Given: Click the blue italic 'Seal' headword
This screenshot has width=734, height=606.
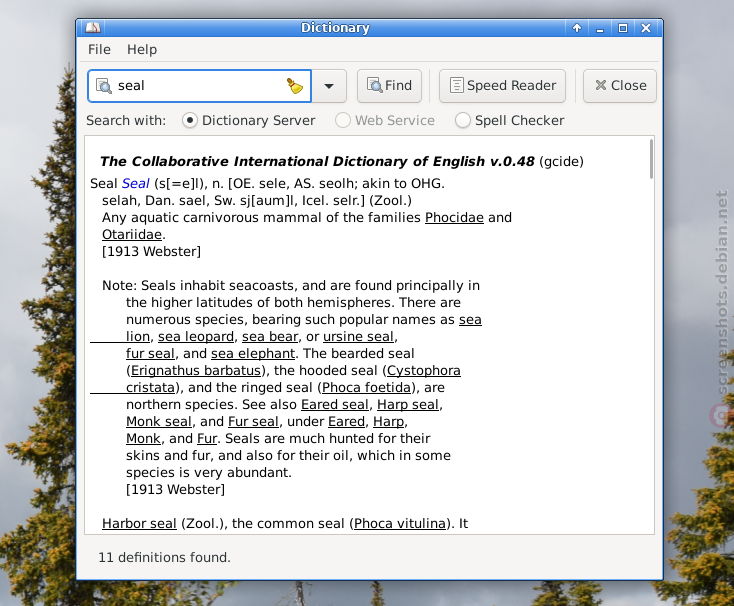Looking at the screenshot, I should (x=135, y=183).
